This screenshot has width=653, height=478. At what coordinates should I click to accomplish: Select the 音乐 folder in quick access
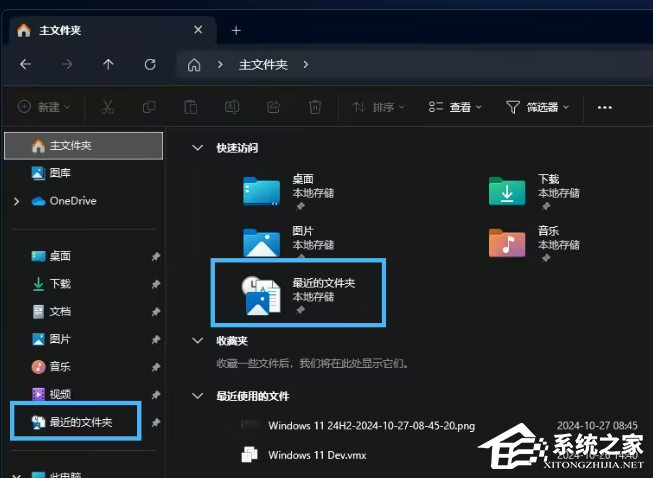point(534,244)
